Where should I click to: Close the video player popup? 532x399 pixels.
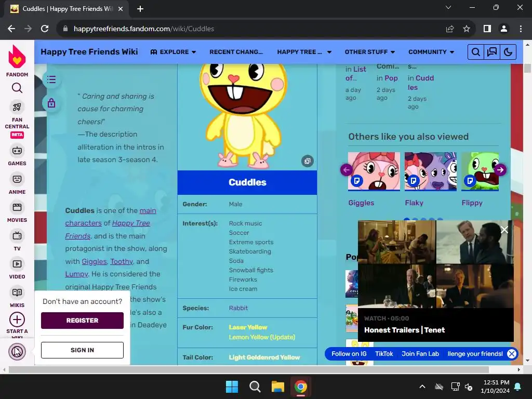click(x=504, y=230)
